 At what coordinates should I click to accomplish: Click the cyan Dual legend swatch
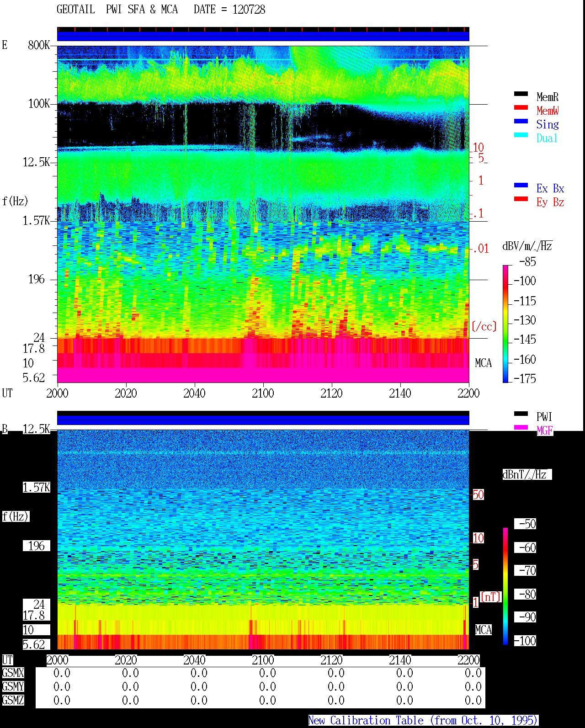[x=521, y=135]
